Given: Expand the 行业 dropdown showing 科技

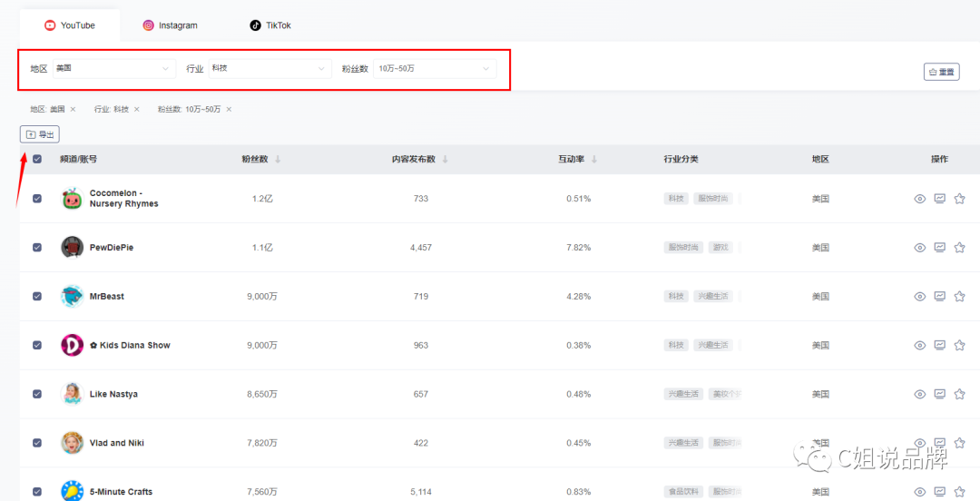Looking at the screenshot, I should 269,68.
